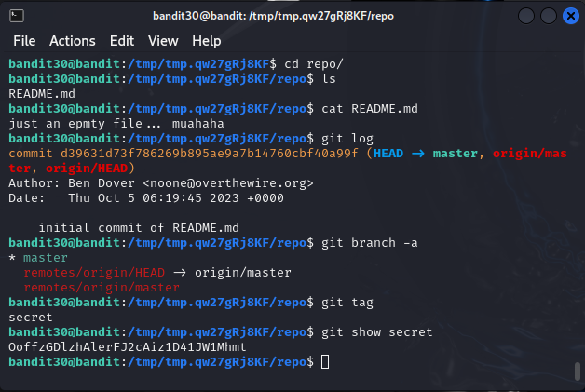This screenshot has height=392, width=585.
Task: Click the window title bandit30@bandit text
Action: click(x=273, y=16)
